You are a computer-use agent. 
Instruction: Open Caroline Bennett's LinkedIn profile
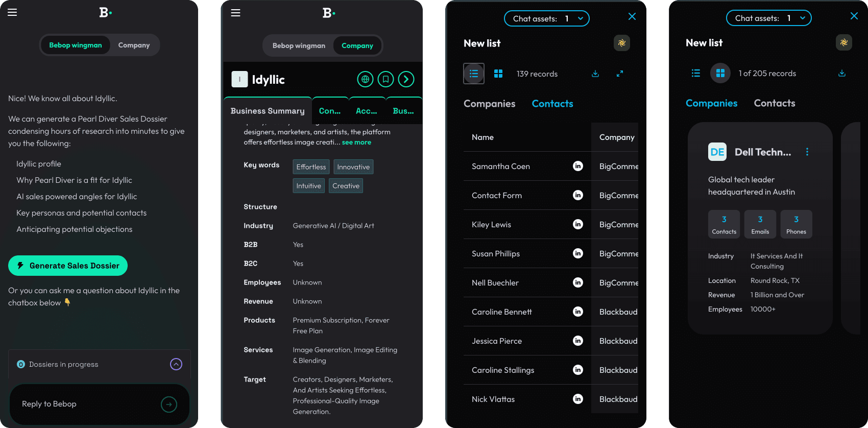(578, 312)
